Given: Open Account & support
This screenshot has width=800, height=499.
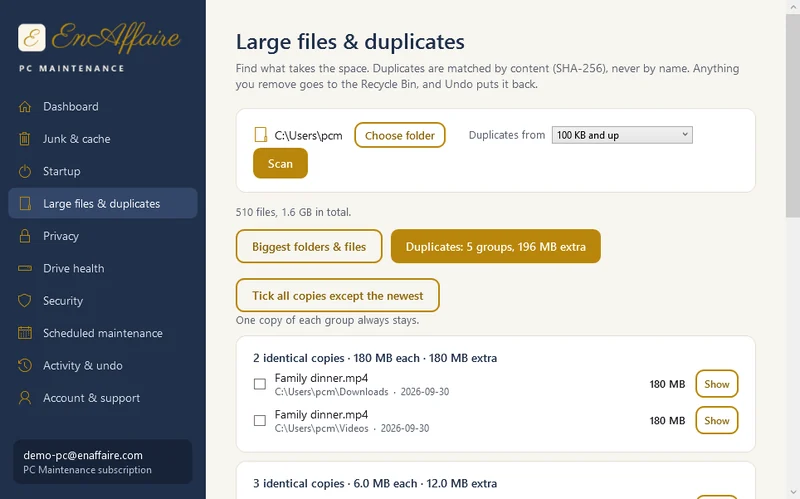Looking at the screenshot, I should 103,398.
